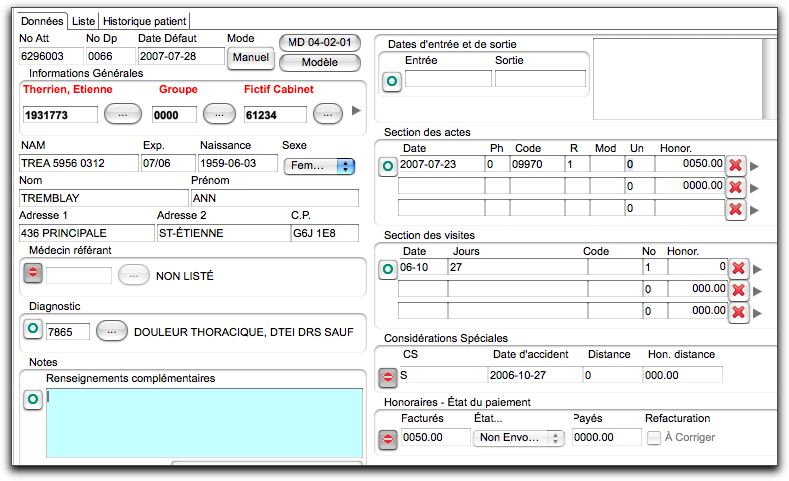The width and height of the screenshot is (789, 481).
Task: Click green circle icon in Dates d'entrée section
Action: click(x=391, y=82)
